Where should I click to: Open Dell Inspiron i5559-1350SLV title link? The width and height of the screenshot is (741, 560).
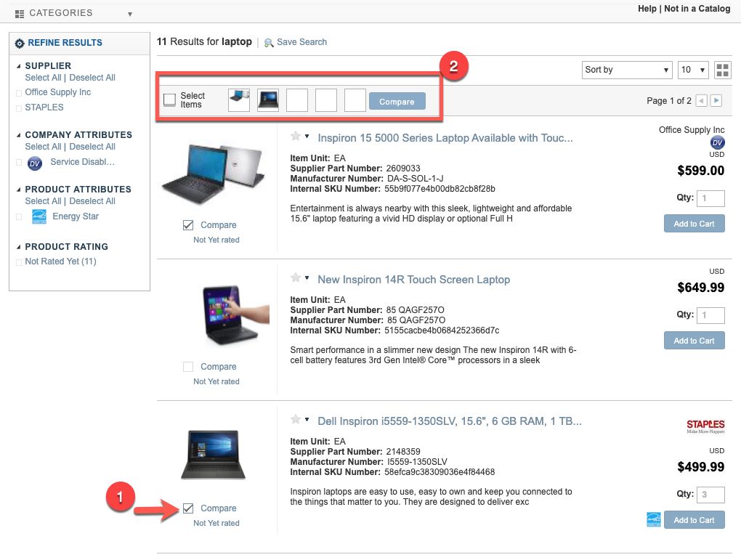click(x=450, y=421)
